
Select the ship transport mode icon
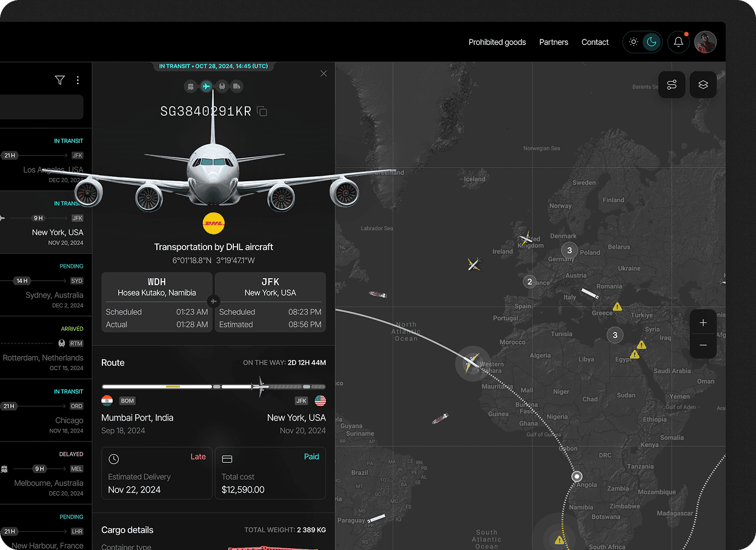pyautogui.click(x=191, y=87)
